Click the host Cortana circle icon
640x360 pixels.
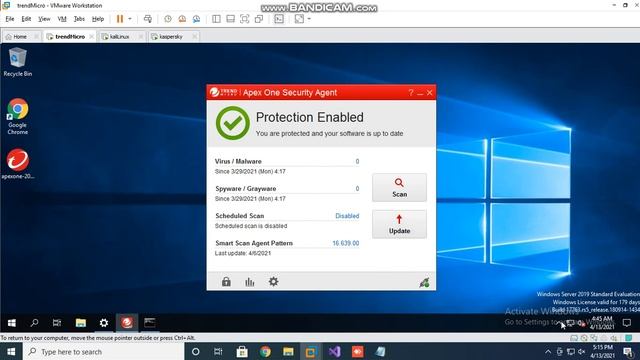pyautogui.click(x=196, y=351)
